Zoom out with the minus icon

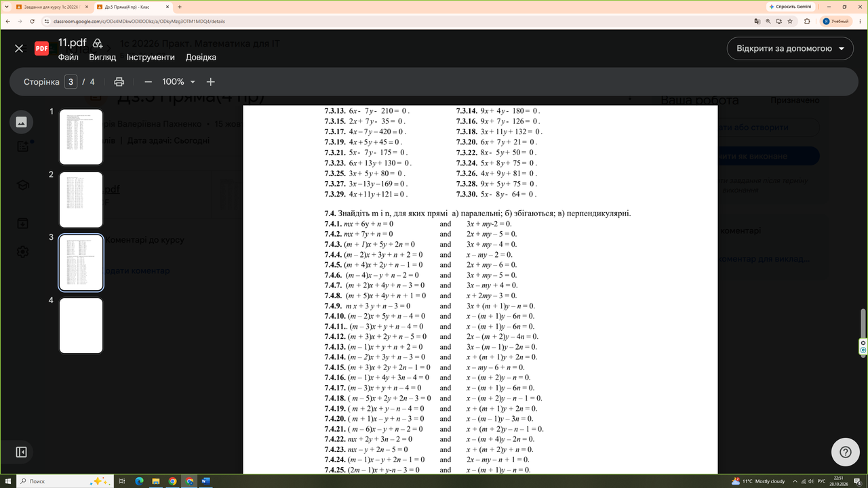coord(148,82)
